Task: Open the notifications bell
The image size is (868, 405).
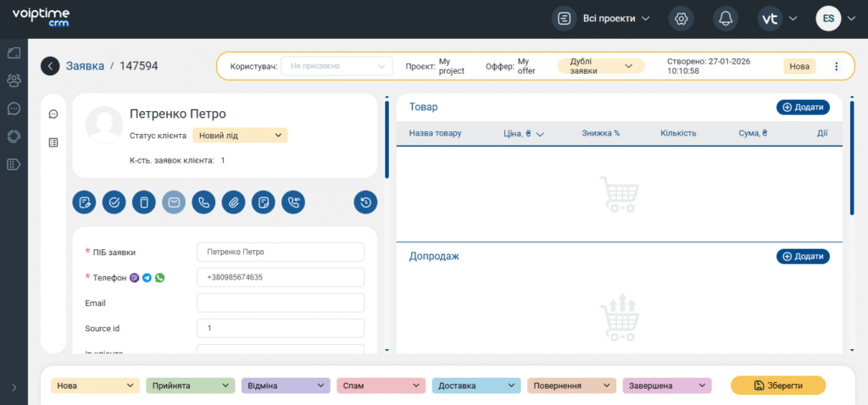Action: coord(726,19)
